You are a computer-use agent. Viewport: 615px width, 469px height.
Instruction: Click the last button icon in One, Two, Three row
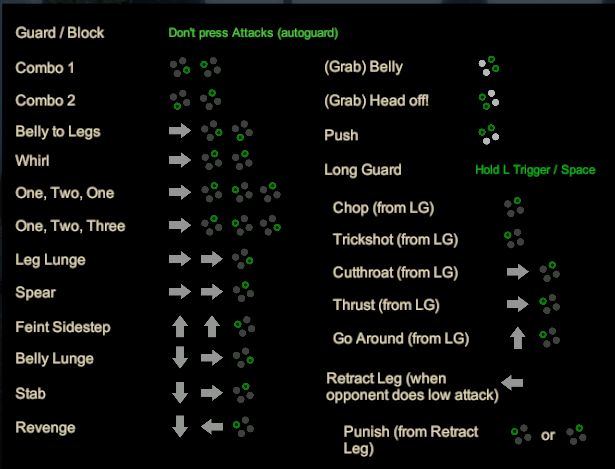pyautogui.click(x=270, y=225)
